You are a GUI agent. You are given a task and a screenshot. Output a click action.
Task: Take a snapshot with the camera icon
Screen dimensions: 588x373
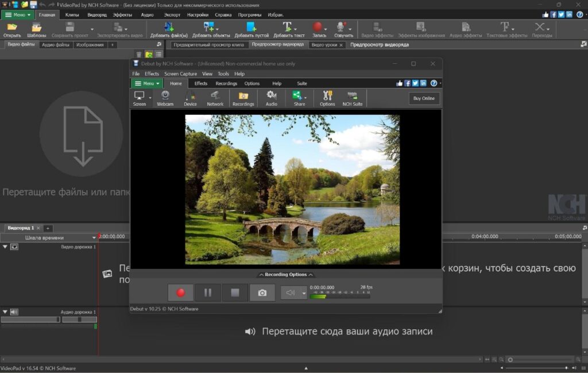pyautogui.click(x=262, y=293)
